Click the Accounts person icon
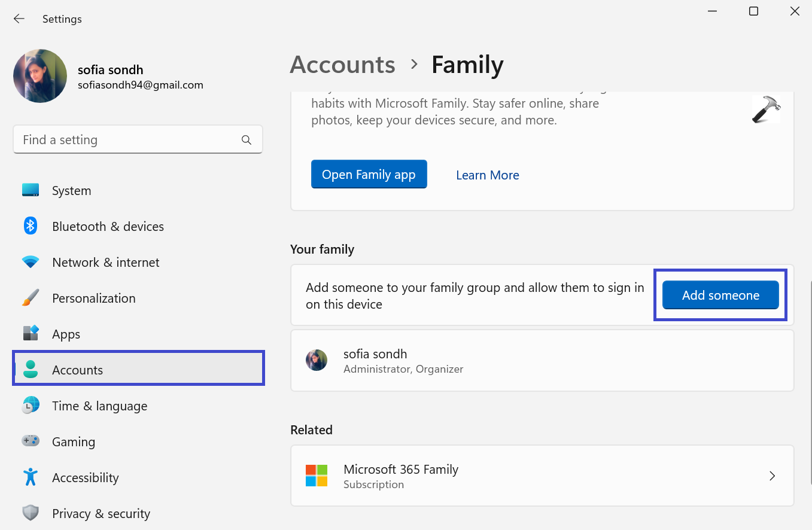 [x=31, y=370]
